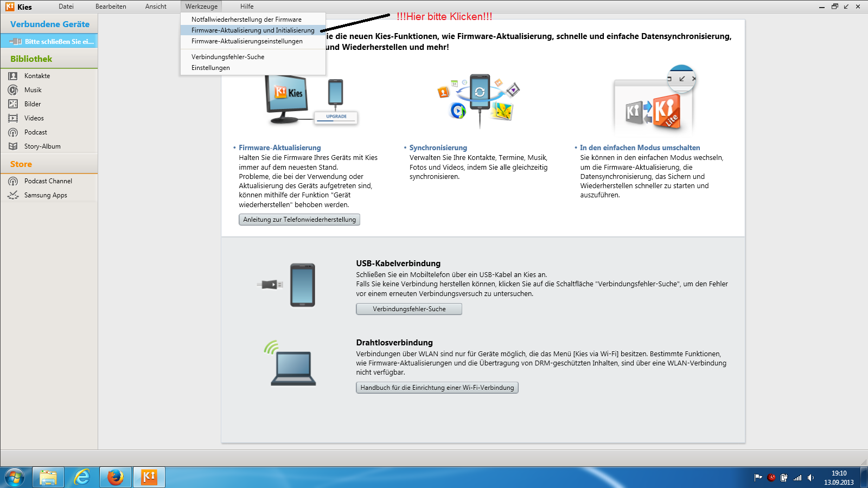Open Firefox from the taskbar

tap(116, 478)
